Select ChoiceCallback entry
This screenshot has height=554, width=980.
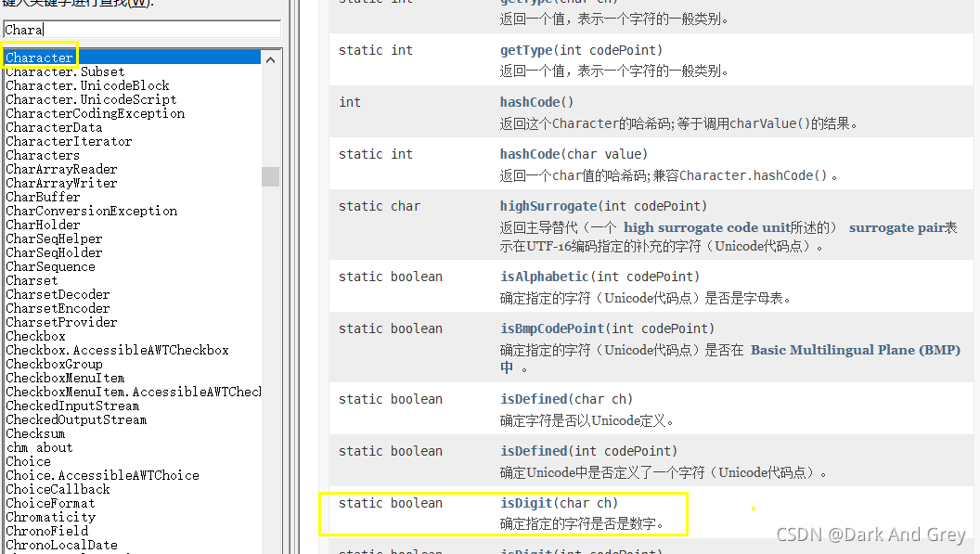58,489
